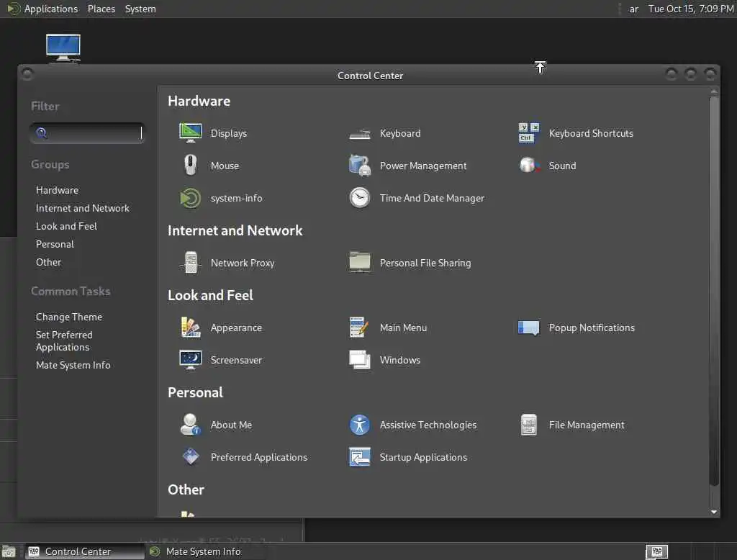
Task: Open the Power Management icon
Action: [360, 166]
